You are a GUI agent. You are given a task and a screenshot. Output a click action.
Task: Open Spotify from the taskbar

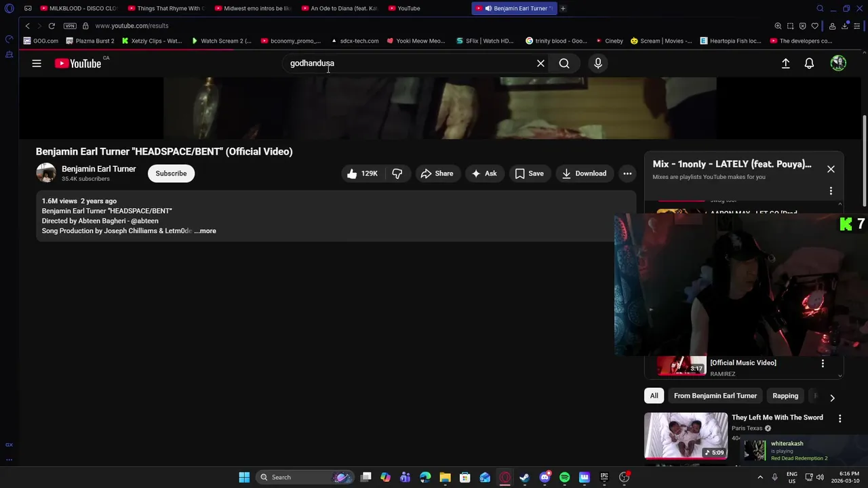[564, 477]
